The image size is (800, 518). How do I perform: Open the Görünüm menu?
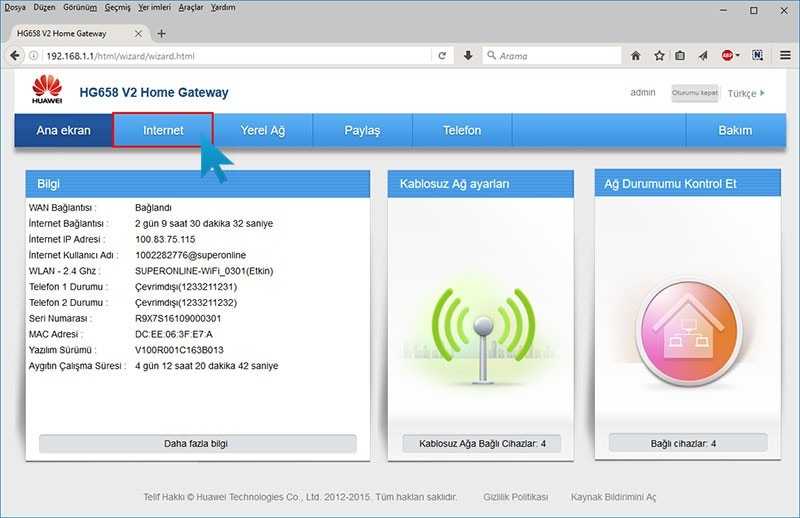(x=80, y=7)
